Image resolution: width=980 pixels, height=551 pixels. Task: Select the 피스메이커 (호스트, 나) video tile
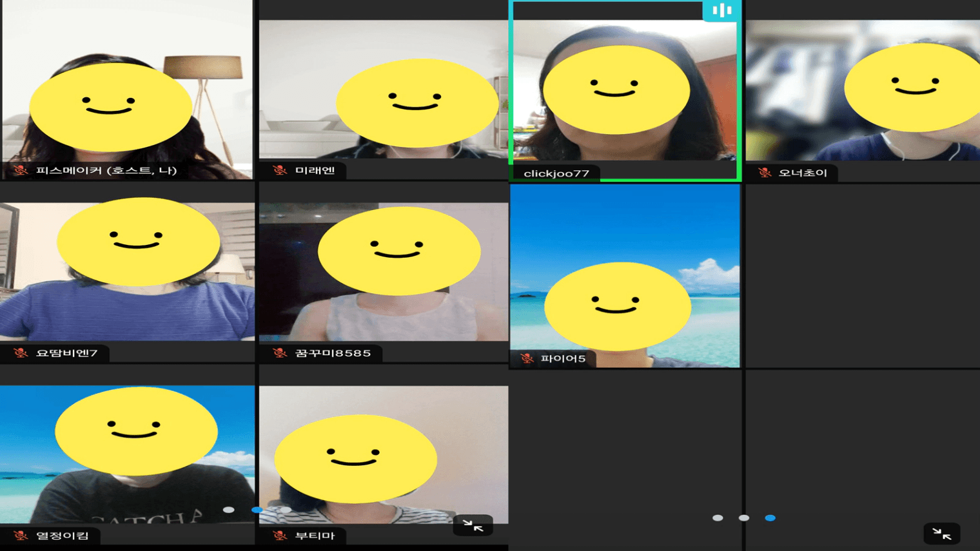(127, 90)
